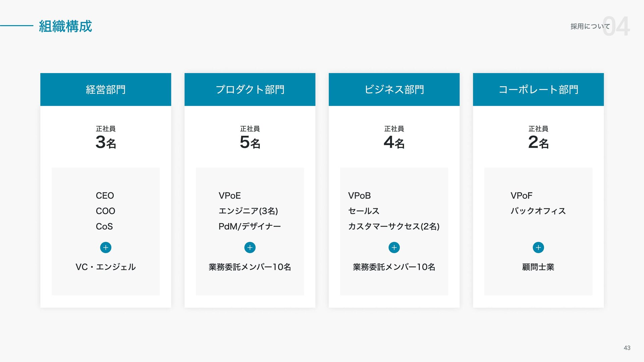Select the プロダクト部門 header
644x362 pixels.
250,89
